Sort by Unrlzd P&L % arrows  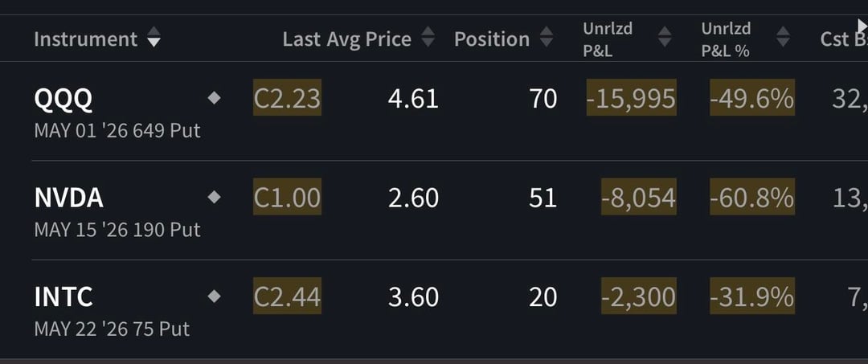coord(783,37)
